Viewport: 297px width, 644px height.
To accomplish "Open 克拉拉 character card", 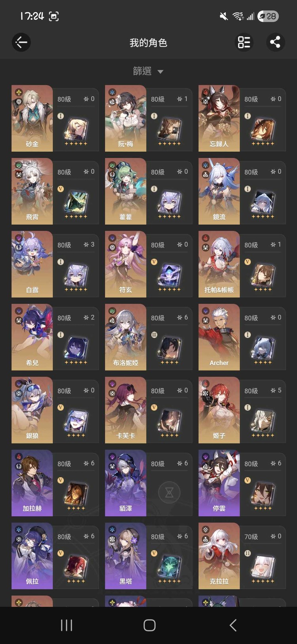I will click(242, 556).
